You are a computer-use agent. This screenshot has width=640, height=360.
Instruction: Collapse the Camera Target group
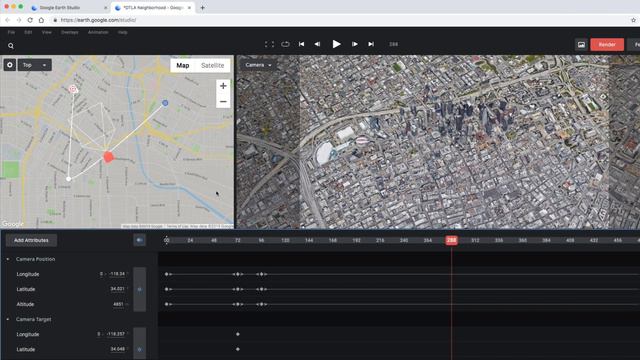8,319
